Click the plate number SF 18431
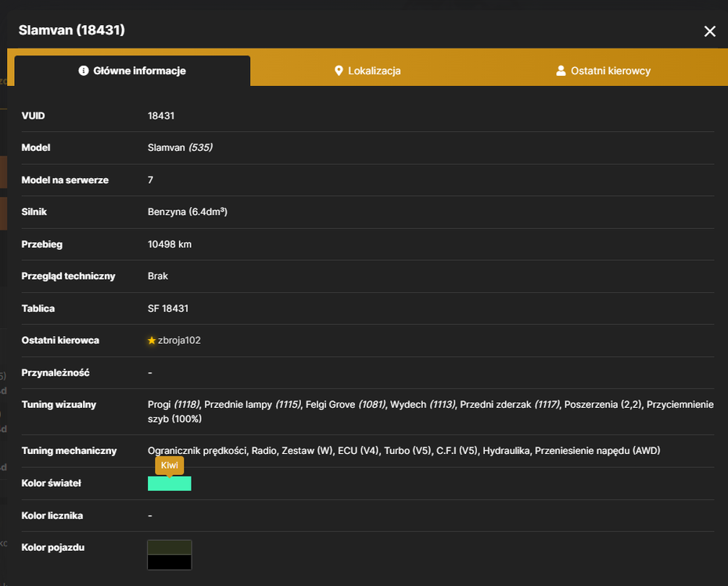Image resolution: width=728 pixels, height=586 pixels. pos(168,309)
